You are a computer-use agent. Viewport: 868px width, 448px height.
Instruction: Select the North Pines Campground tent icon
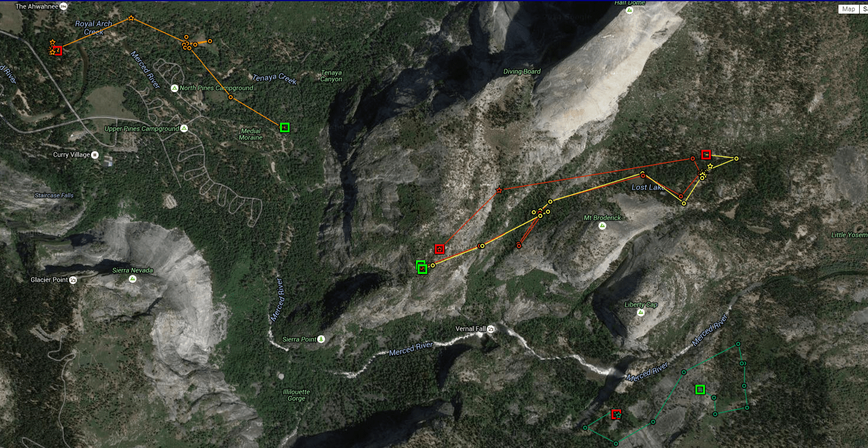pos(174,88)
